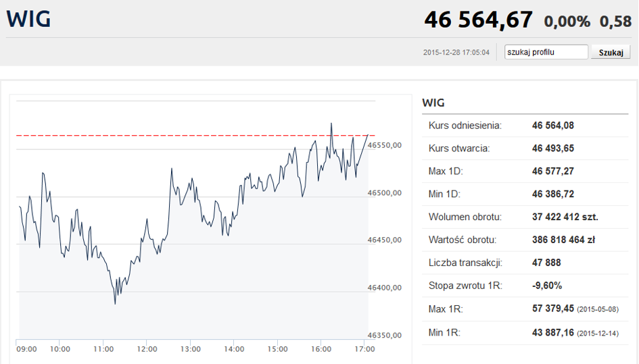This screenshot has height=364, width=639.
Task: Click the 11:00 time axis label
Action: (103, 349)
